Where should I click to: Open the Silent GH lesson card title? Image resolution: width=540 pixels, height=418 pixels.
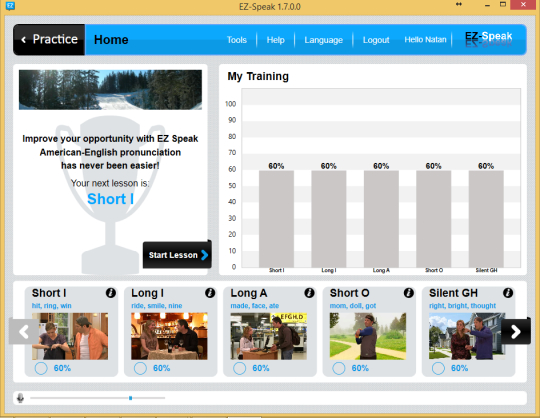[453, 293]
